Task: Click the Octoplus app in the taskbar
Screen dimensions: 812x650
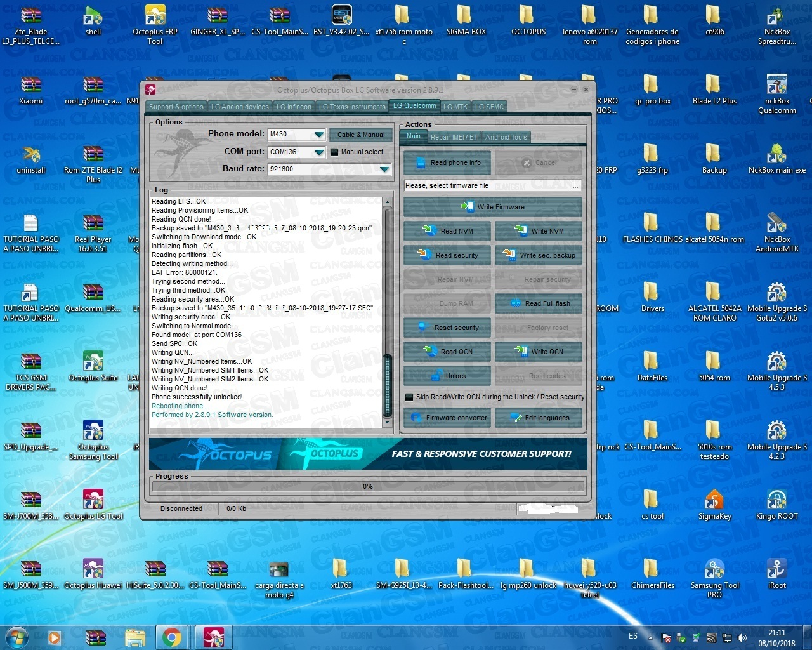Action: 213,637
